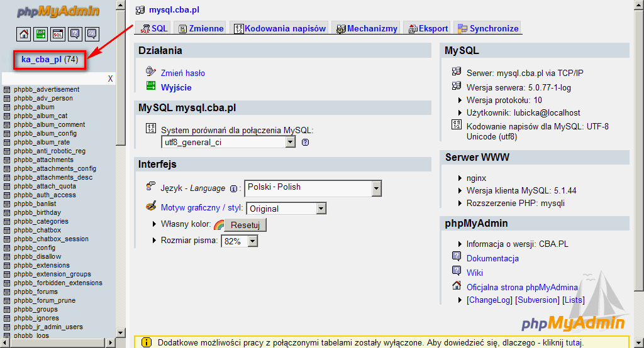Click the mysql.cba.pl server breadcrumb link
Screen dimensions: 644x348
(174, 10)
